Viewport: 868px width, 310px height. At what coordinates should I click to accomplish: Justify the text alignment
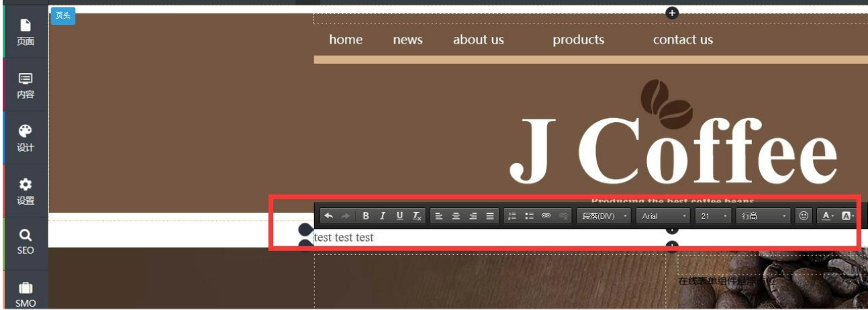click(490, 216)
